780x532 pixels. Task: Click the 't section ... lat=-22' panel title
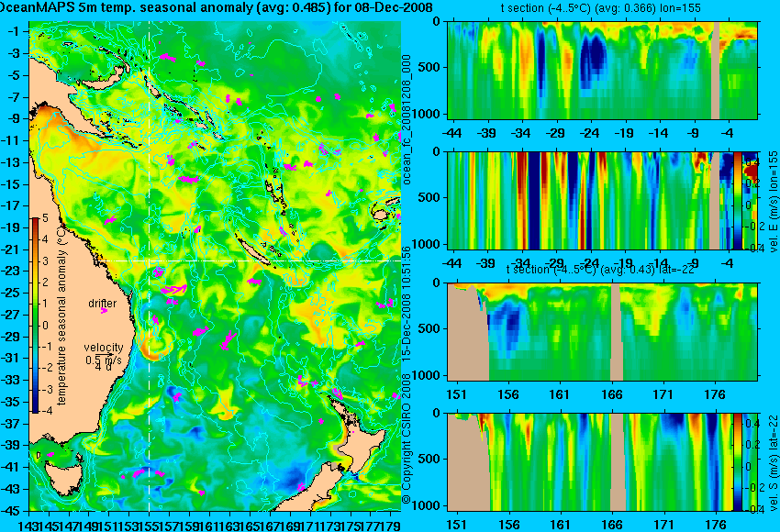click(600, 269)
